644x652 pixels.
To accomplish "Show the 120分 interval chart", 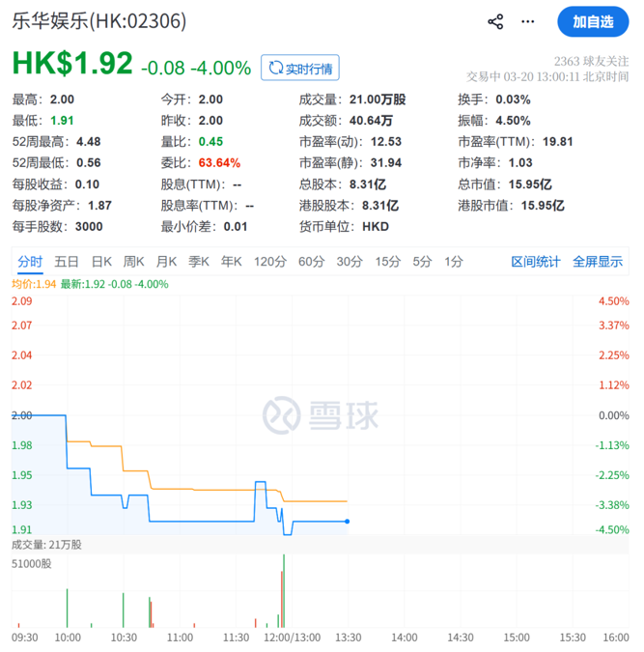I will (x=270, y=261).
